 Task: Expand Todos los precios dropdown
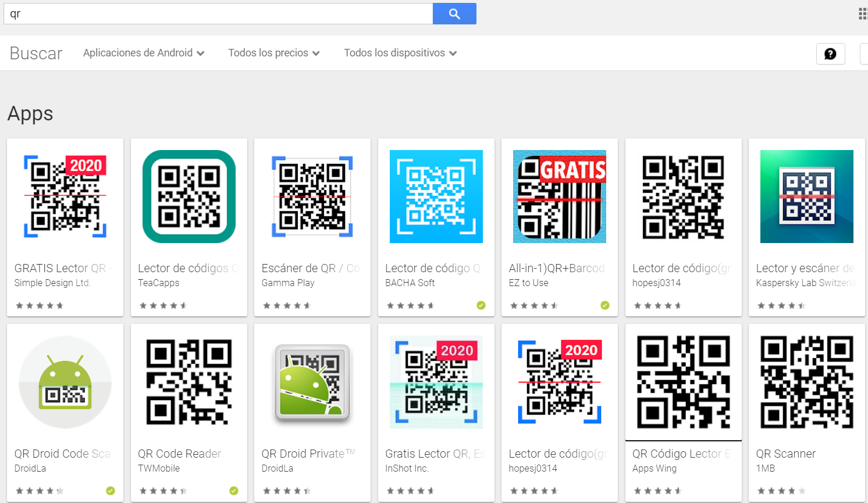[274, 53]
